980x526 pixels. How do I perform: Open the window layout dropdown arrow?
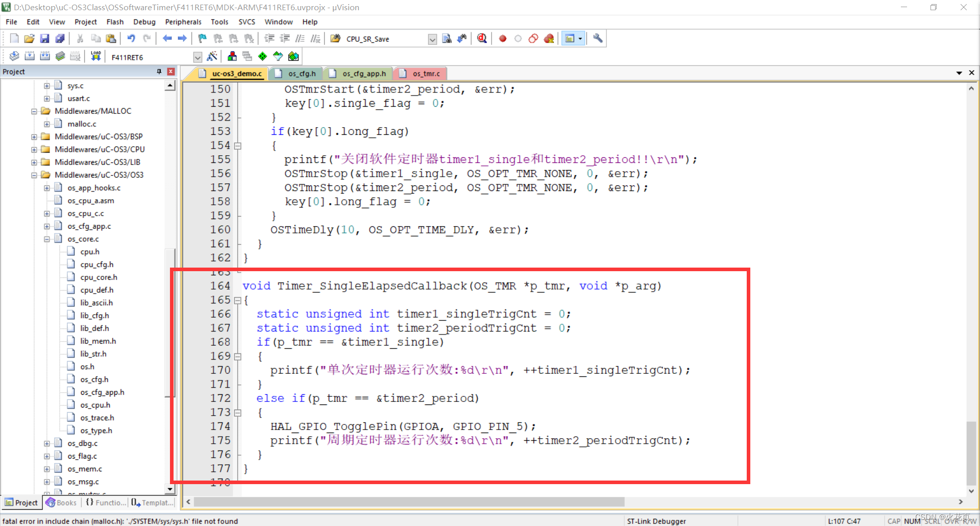pyautogui.click(x=580, y=38)
